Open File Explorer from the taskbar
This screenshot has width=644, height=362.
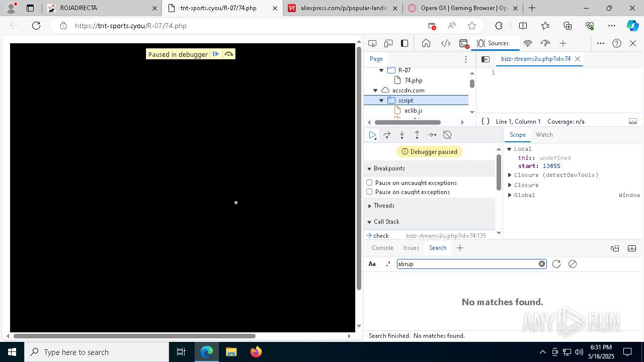pos(231,352)
